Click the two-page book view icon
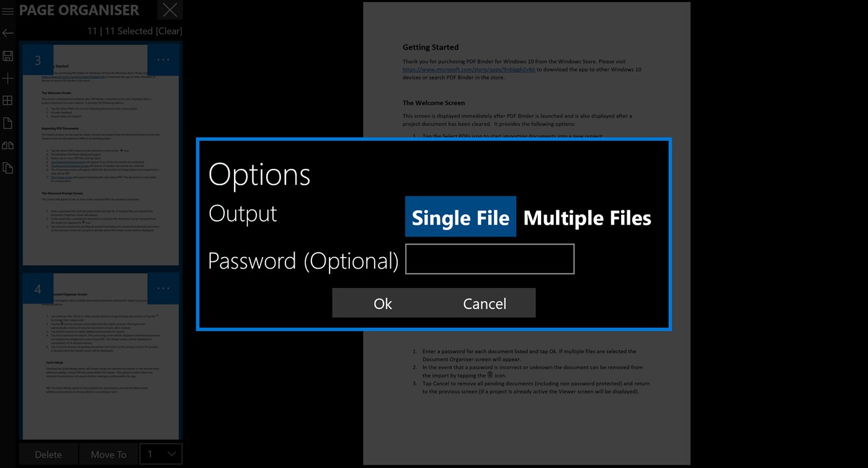Viewport: 868px width, 468px height. pyautogui.click(x=8, y=146)
